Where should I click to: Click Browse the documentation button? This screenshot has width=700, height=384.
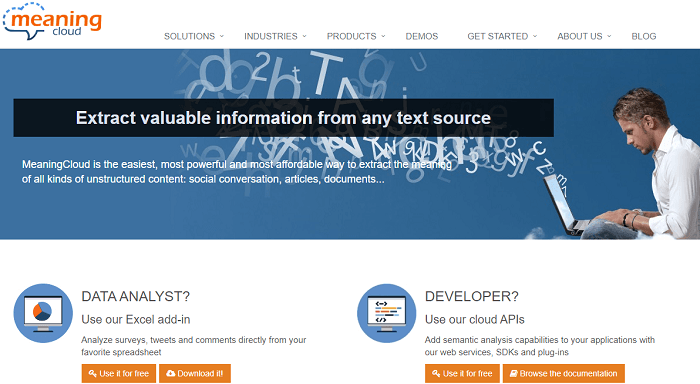coord(564,373)
